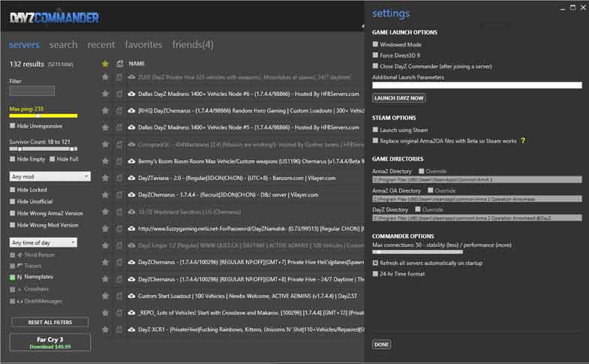
Task: Open the Any mod dropdown
Action: click(x=50, y=176)
